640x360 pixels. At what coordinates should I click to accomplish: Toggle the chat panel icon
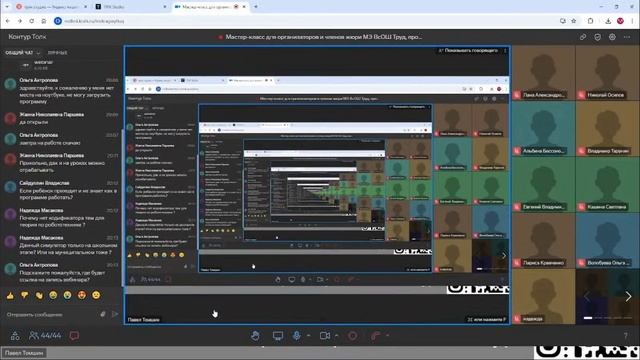pos(74,336)
